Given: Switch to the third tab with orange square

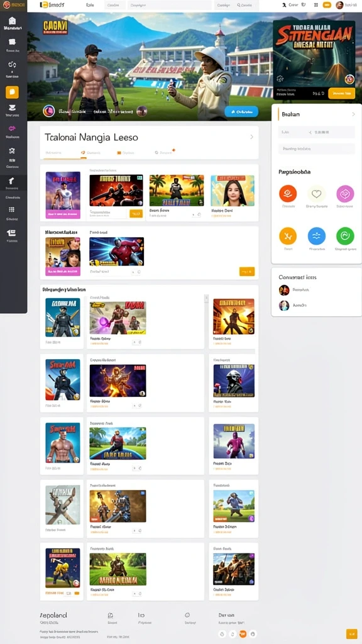Looking at the screenshot, I should click(x=126, y=153).
